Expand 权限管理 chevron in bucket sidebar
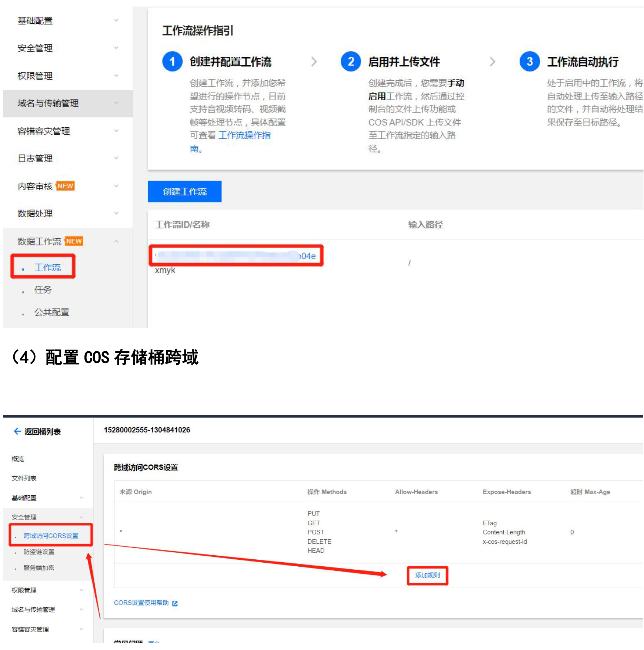This screenshot has width=644, height=650. click(x=81, y=590)
